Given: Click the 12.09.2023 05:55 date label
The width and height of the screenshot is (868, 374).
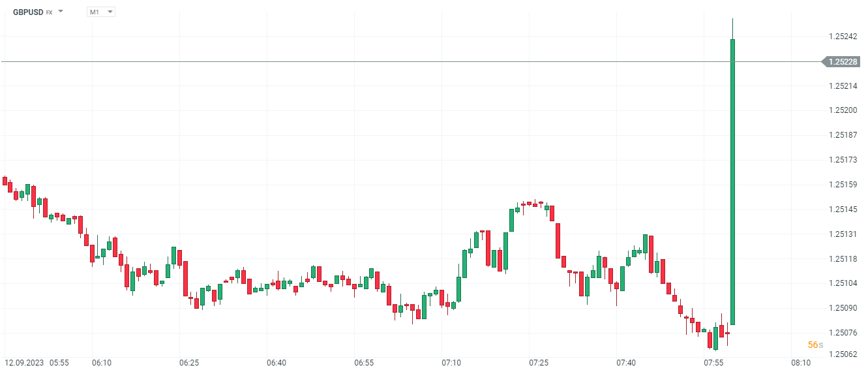Looking at the screenshot, I should pos(37,363).
